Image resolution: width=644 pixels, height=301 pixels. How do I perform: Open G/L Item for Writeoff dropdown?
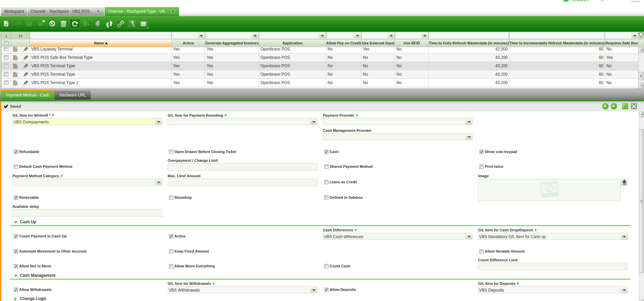tap(159, 122)
